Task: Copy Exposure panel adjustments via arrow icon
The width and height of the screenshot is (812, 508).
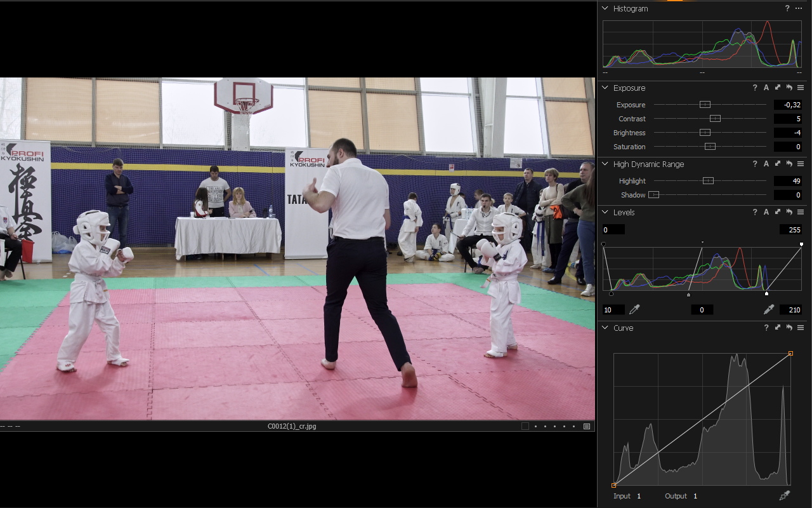Action: coord(778,88)
